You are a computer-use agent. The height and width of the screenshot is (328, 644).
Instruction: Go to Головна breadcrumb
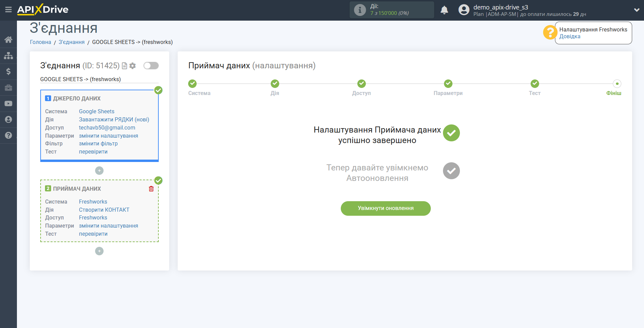(41, 42)
